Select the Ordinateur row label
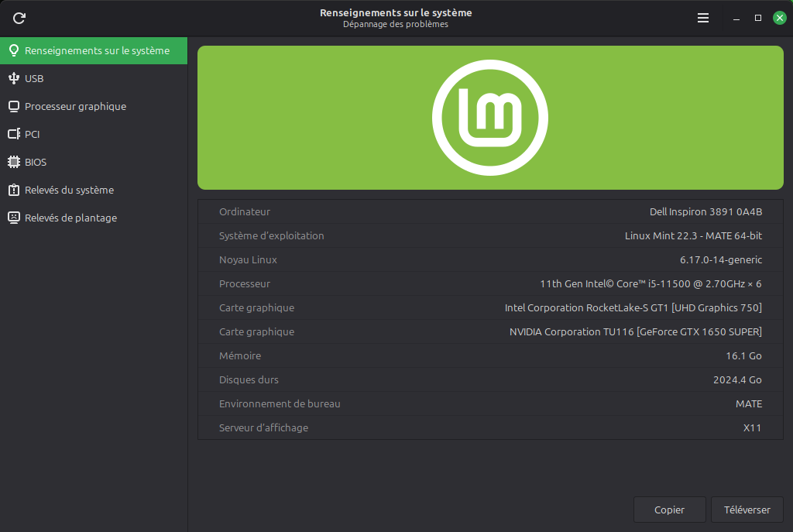793x532 pixels. coord(244,212)
